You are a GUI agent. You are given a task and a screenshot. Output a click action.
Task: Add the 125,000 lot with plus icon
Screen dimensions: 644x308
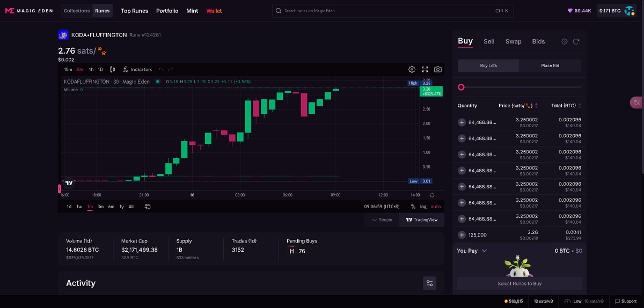462,235
